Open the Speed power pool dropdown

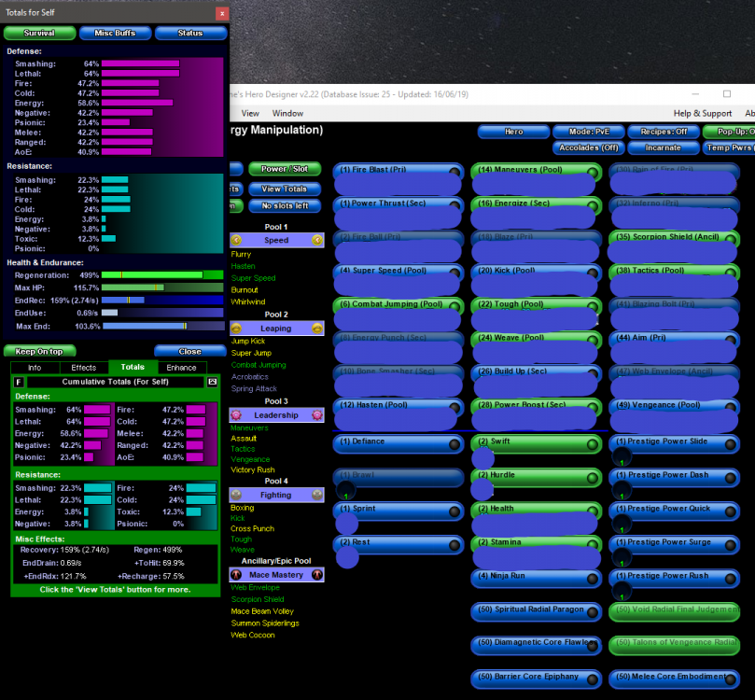coord(276,240)
